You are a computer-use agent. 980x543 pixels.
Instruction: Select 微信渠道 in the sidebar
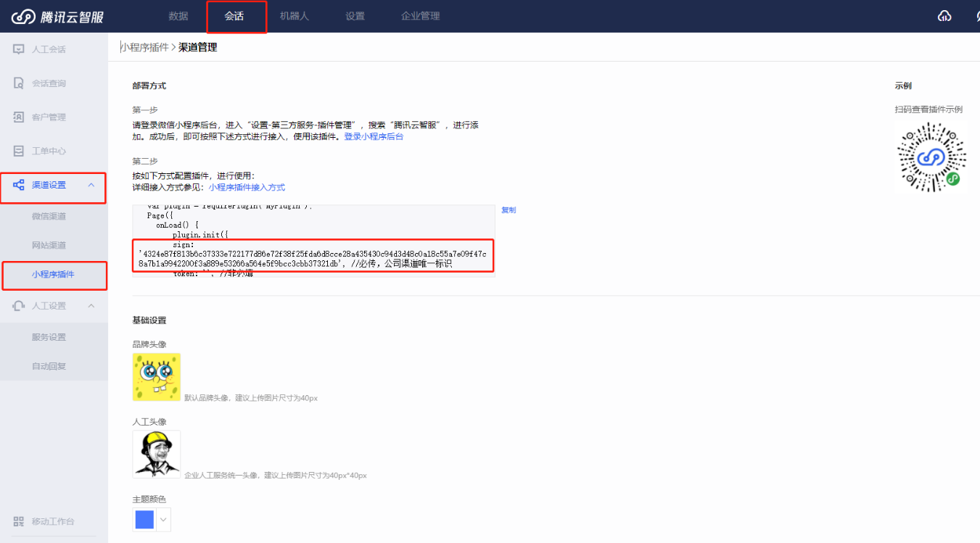pos(49,216)
